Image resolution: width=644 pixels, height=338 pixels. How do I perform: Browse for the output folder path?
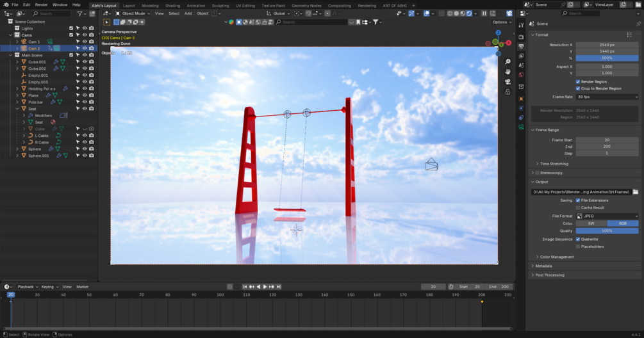pyautogui.click(x=636, y=192)
